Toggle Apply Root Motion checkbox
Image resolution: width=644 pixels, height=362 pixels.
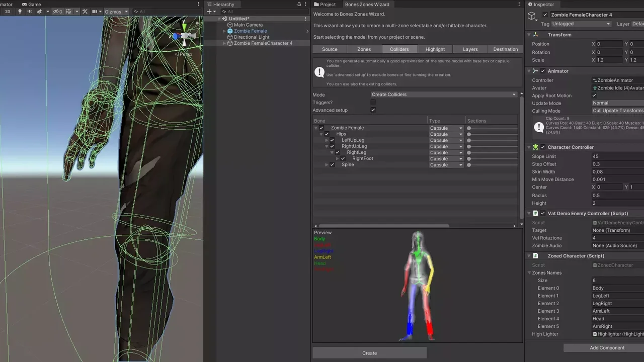594,96
